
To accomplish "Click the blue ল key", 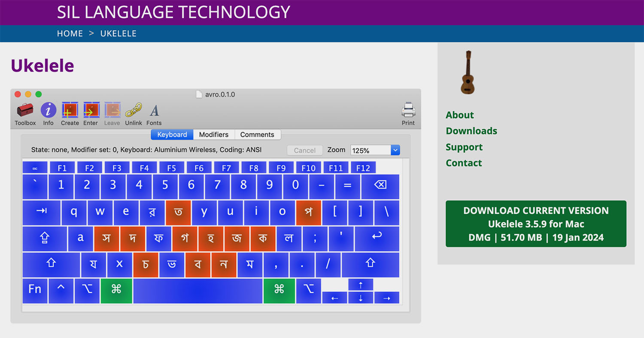I will 289,239.
